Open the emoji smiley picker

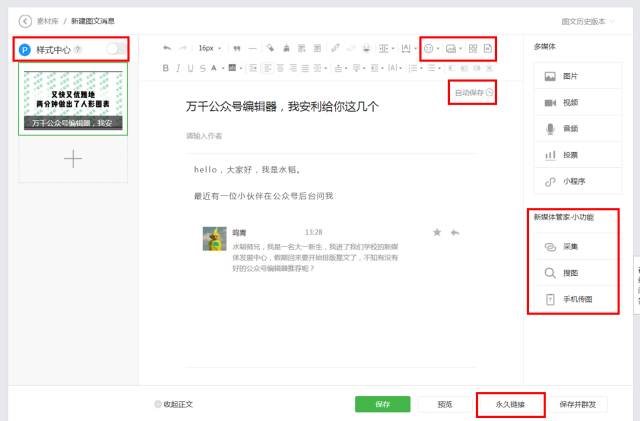(429, 49)
